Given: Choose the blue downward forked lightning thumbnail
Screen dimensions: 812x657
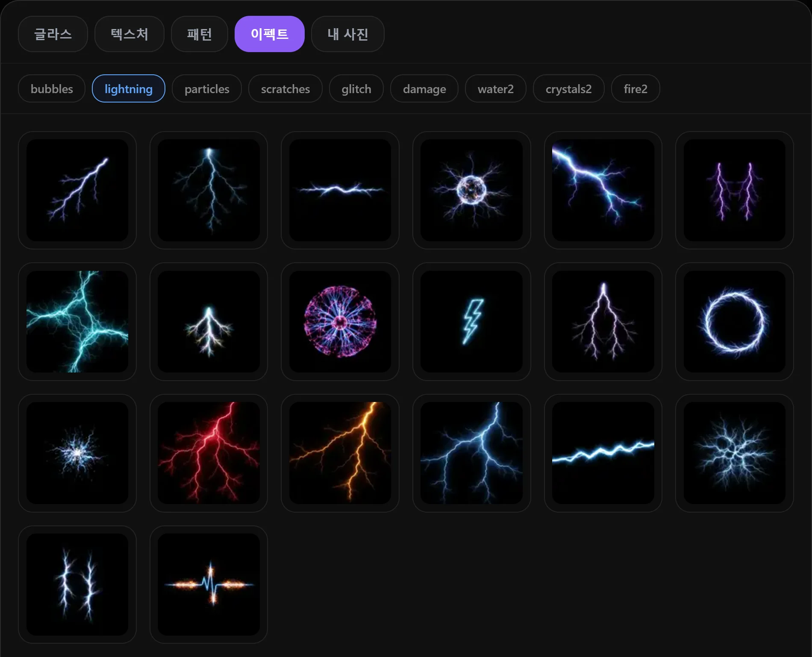Looking at the screenshot, I should pyautogui.click(x=209, y=190).
